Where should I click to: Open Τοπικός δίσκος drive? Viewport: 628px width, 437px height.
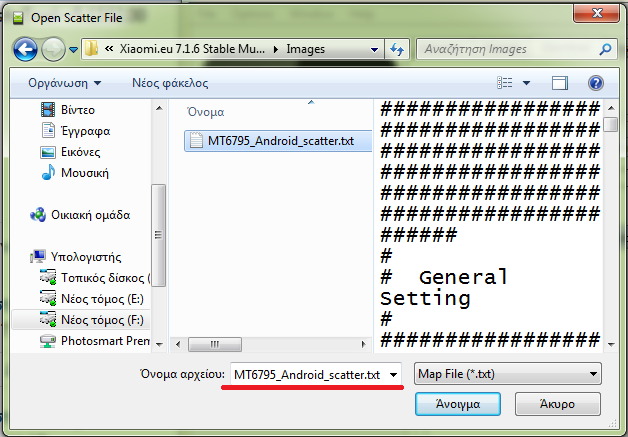pyautogui.click(x=95, y=278)
